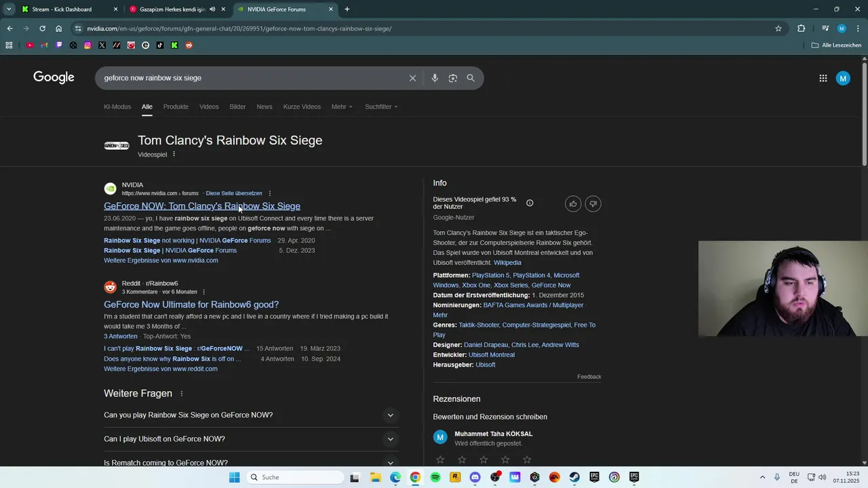The height and width of the screenshot is (488, 868).
Task: Open 'GeForce NOW: Tom Clancy's Rainbow Six Siege' result
Action: coord(202,206)
